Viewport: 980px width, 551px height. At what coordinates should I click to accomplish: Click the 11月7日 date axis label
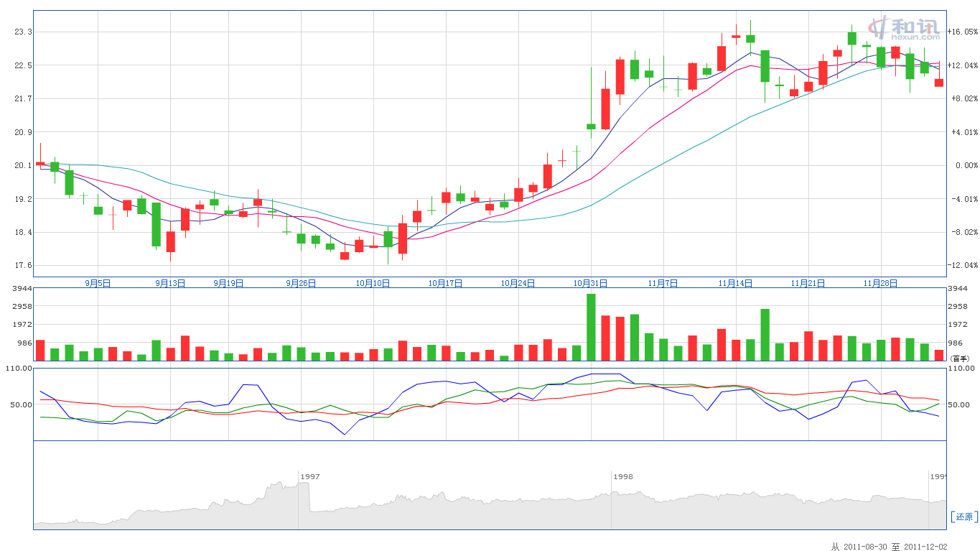point(663,283)
